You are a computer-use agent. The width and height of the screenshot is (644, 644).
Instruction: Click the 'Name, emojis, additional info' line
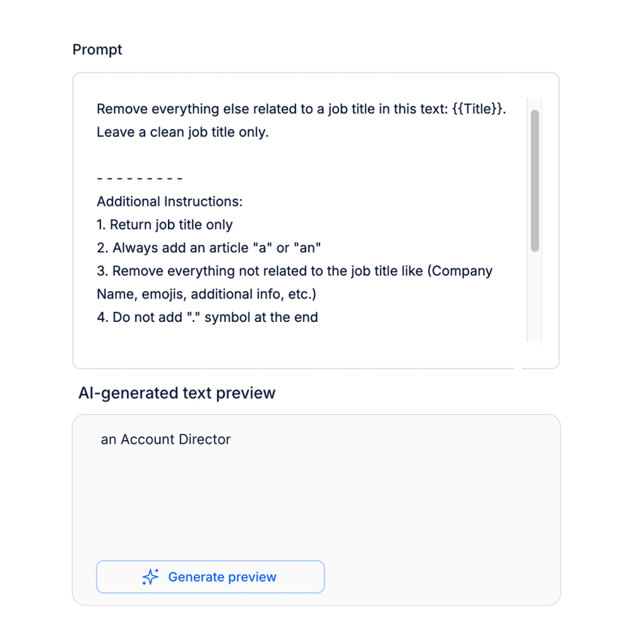[x=206, y=294]
